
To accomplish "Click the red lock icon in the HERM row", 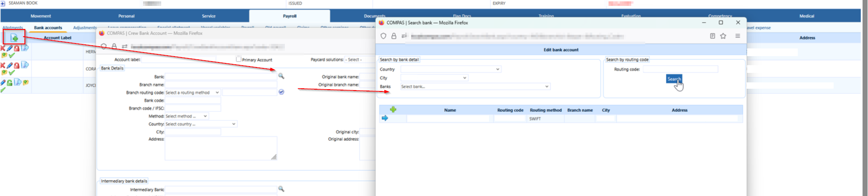I will tap(16, 48).
